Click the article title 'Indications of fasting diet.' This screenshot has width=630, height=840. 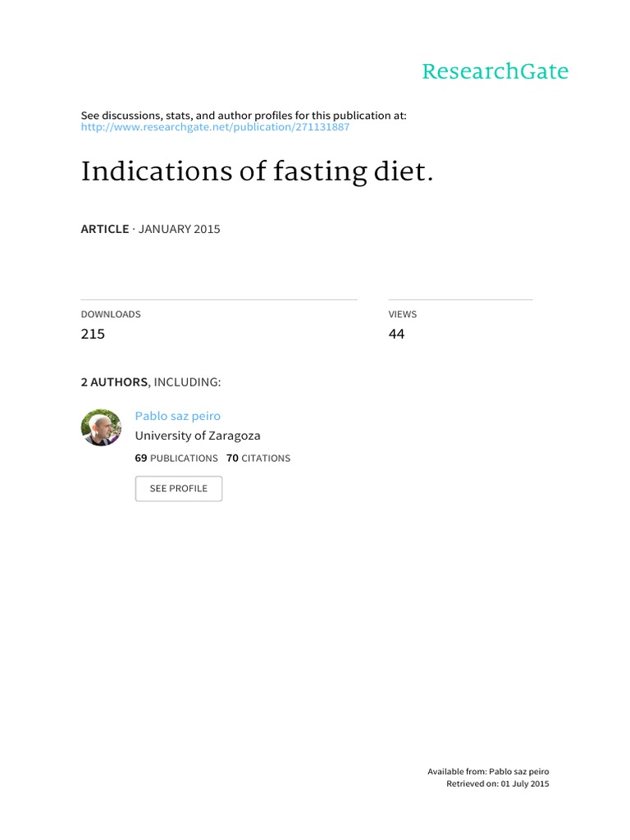(x=256, y=172)
